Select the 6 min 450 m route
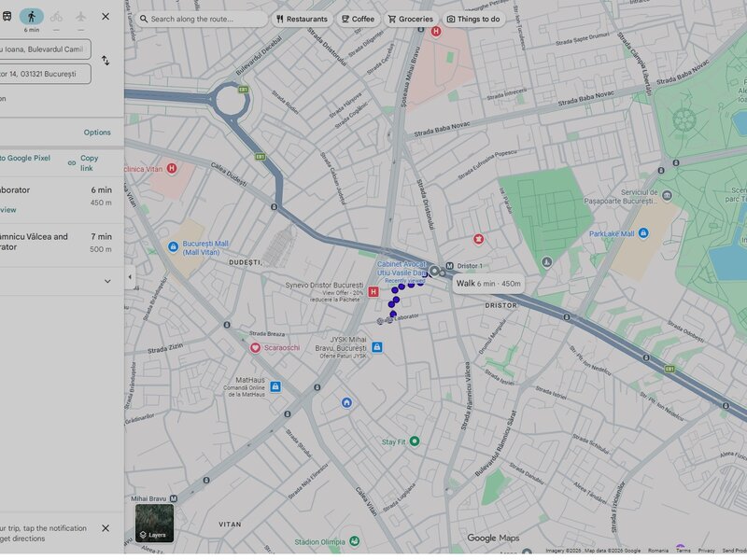Viewport: 747px width, 560px height. (62, 201)
